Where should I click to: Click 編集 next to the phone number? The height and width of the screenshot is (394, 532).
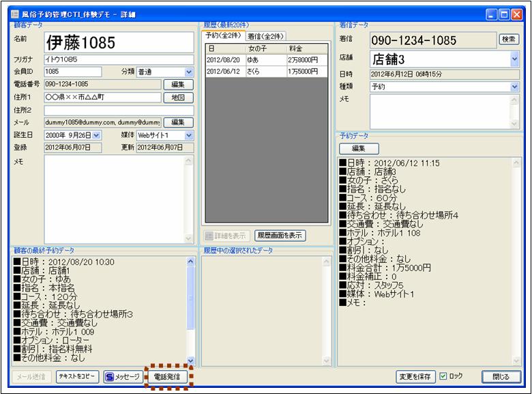point(178,85)
